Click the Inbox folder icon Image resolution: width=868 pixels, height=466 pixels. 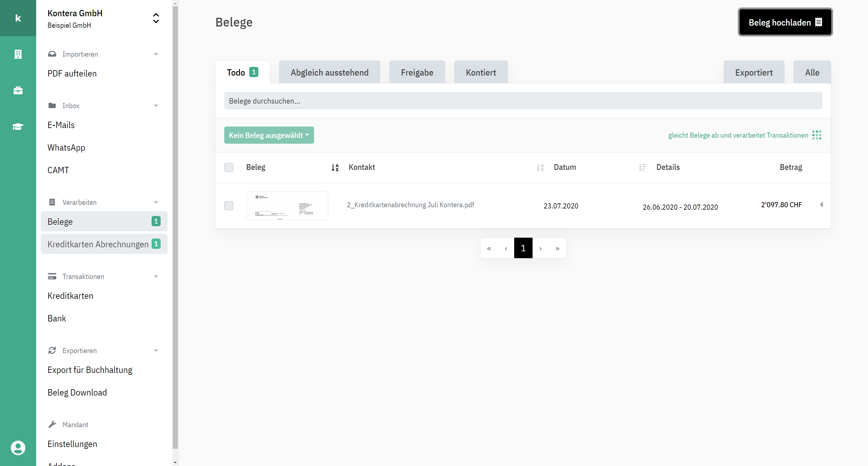52,105
